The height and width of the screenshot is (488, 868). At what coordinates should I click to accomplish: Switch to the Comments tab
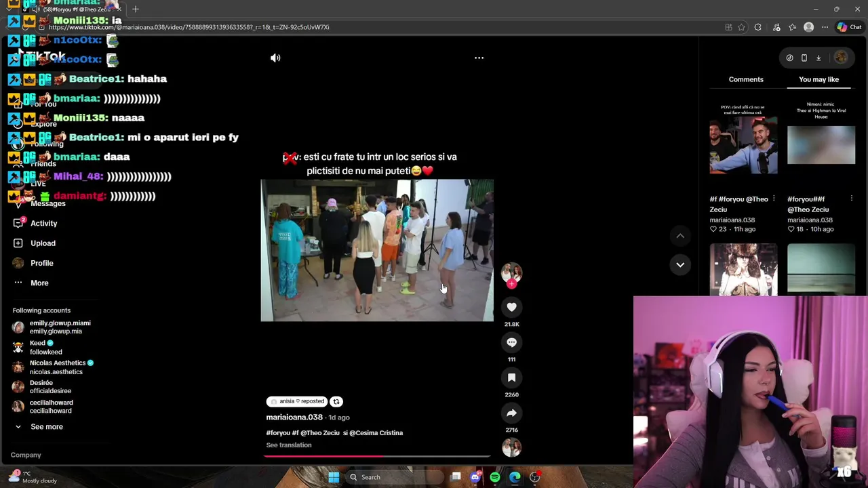(746, 79)
